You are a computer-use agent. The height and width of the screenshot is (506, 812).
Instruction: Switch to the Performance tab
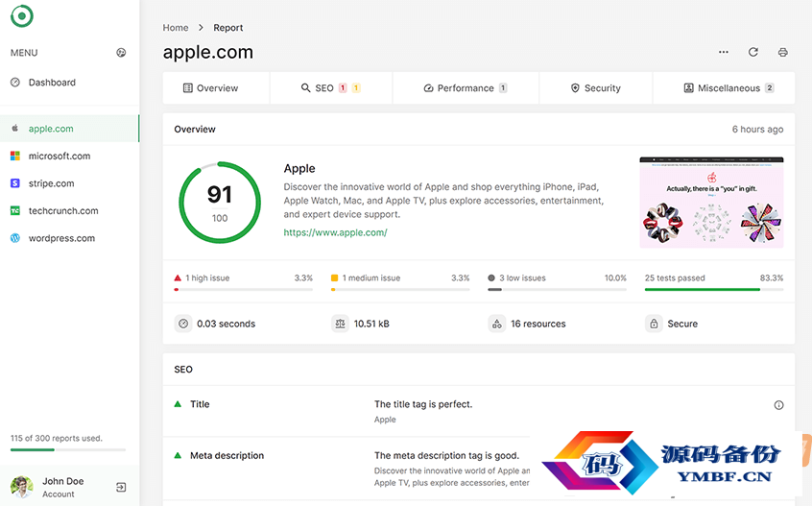click(466, 88)
